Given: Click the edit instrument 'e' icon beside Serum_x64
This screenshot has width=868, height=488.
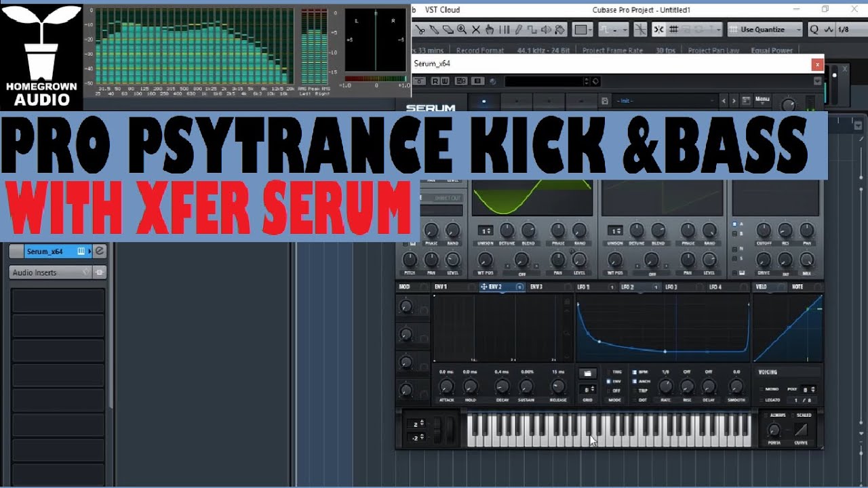Looking at the screenshot, I should [x=99, y=251].
